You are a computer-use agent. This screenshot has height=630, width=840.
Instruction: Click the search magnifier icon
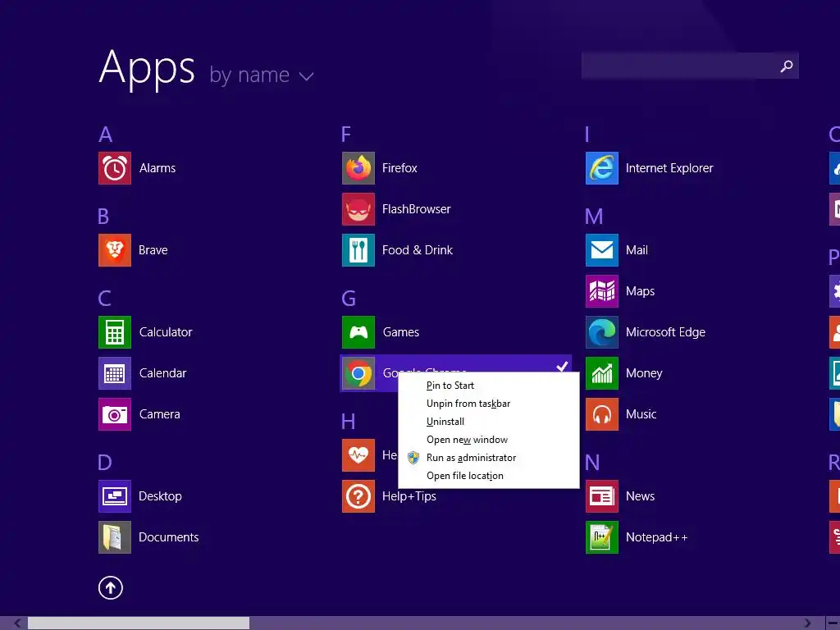click(787, 66)
